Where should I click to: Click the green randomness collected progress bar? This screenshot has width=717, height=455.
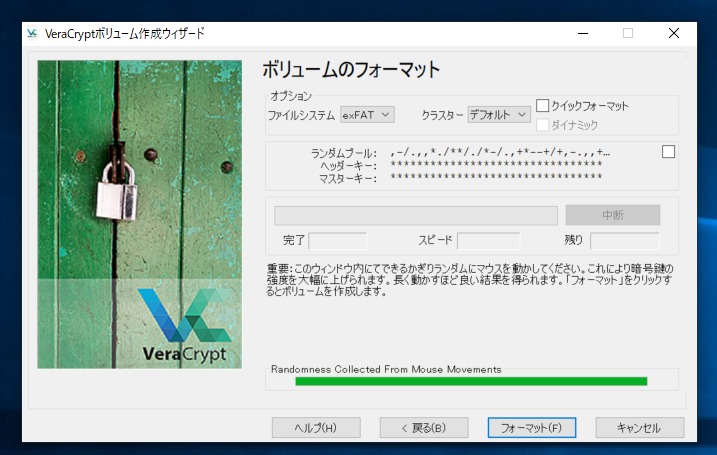coord(471,381)
